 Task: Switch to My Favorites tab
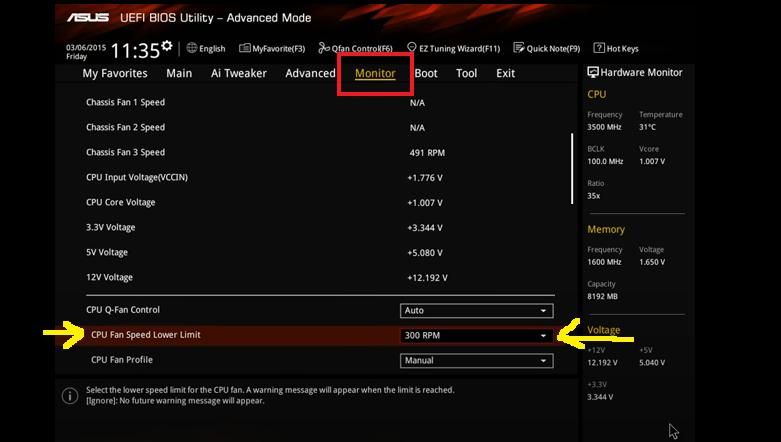tap(115, 73)
